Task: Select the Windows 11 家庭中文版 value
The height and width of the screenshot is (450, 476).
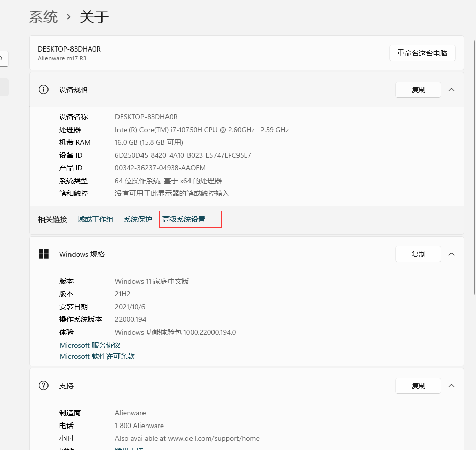Action: [152, 282]
